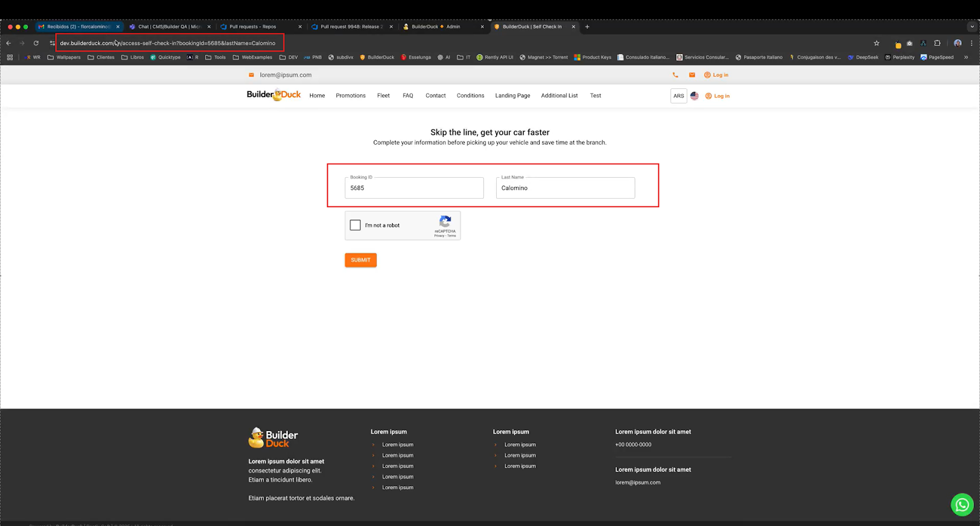Click the Booking ID input field
980x526 pixels.
(x=414, y=188)
